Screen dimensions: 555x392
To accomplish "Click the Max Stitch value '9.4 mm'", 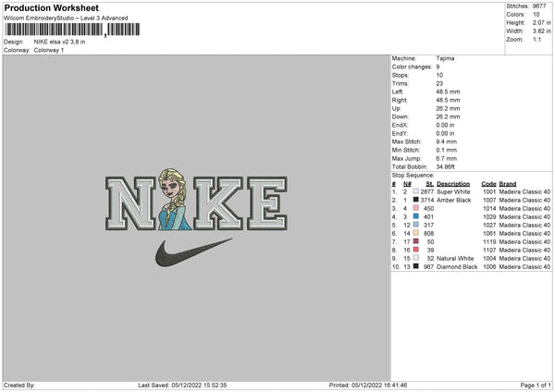I will pos(447,141).
